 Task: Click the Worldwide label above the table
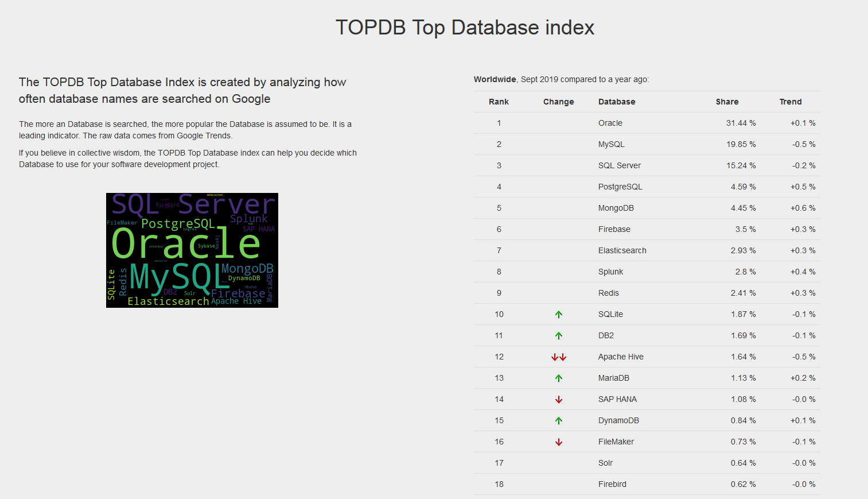[495, 79]
